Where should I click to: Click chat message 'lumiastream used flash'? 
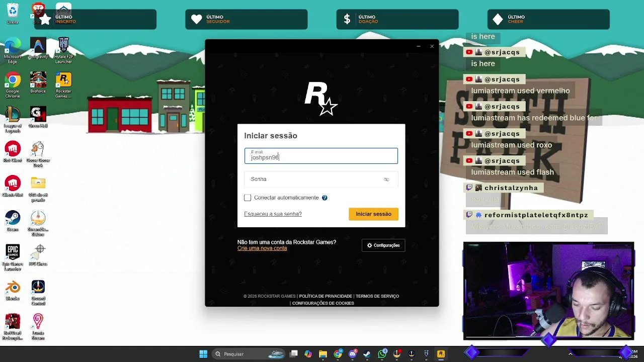tap(512, 172)
